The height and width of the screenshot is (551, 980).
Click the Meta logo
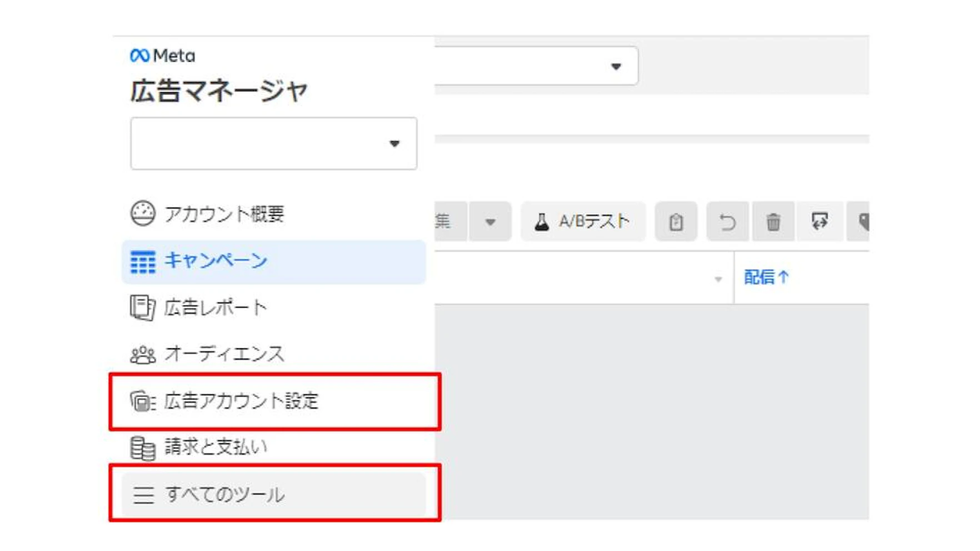[x=162, y=56]
